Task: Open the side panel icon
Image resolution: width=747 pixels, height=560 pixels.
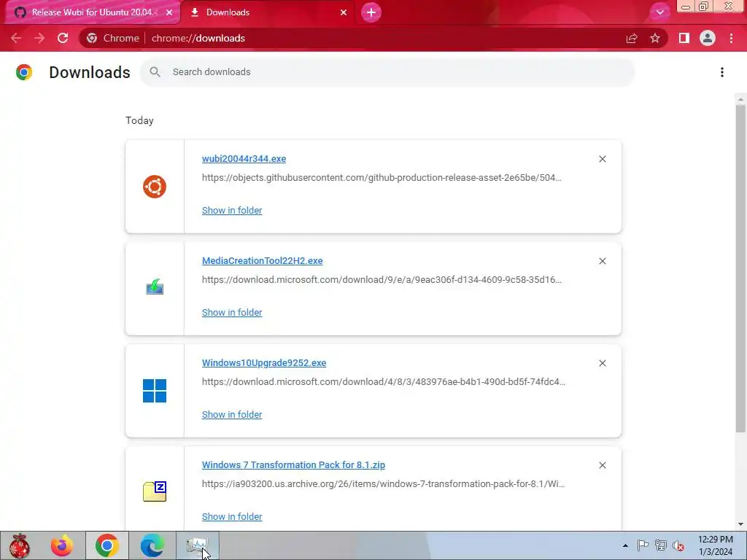Action: click(x=684, y=38)
